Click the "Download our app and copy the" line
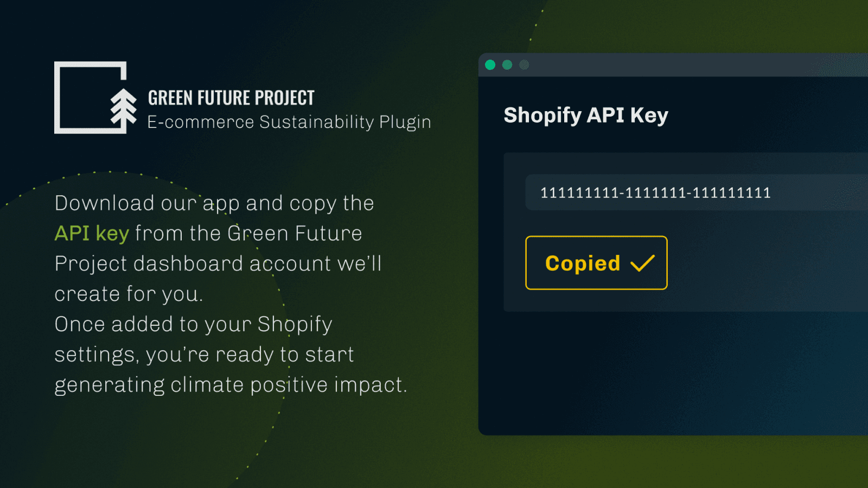Image resolution: width=868 pixels, height=488 pixels. click(x=214, y=203)
